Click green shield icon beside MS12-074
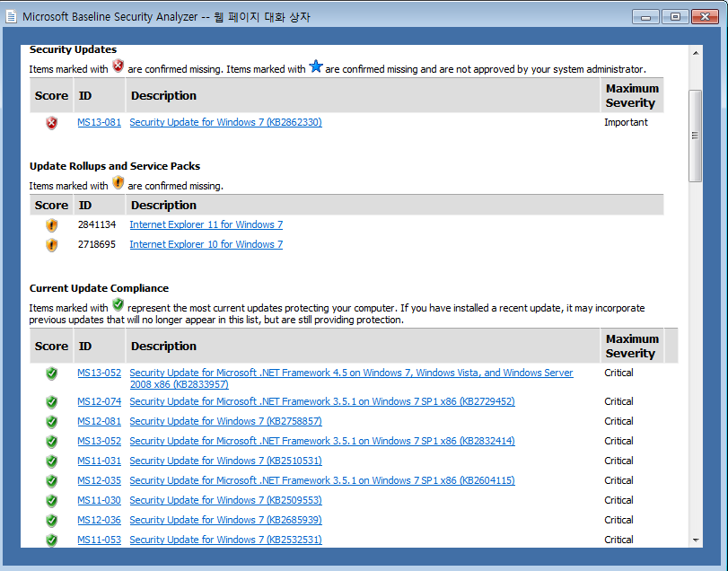 coord(51,402)
